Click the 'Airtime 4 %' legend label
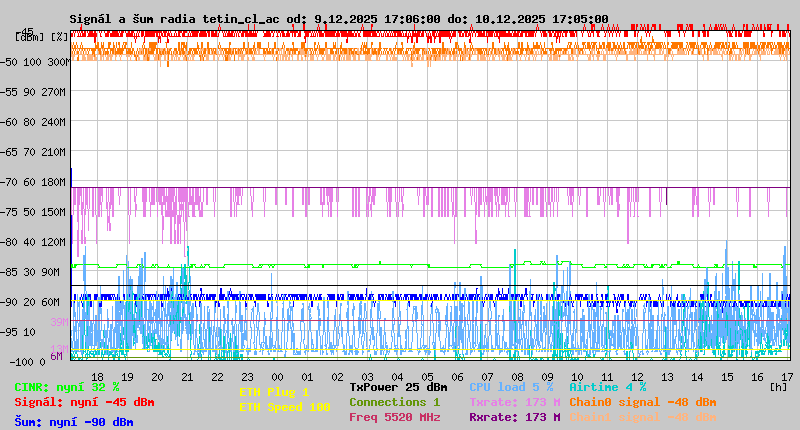 pos(608,387)
